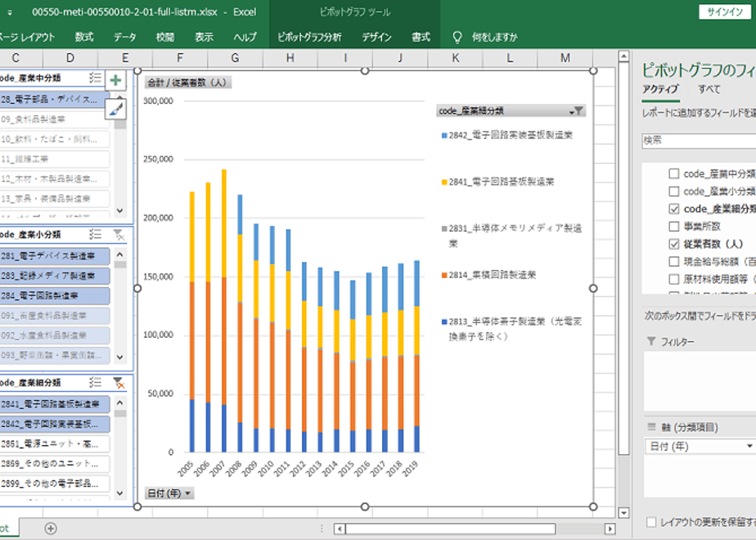Open the 日付 (年) dropdown in axis area

(749, 446)
